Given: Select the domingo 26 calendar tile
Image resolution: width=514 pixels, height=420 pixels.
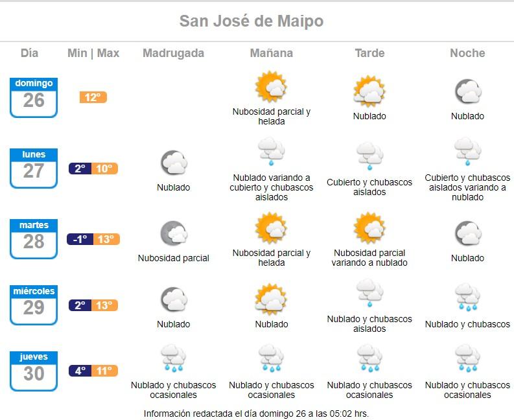Looking at the screenshot, I should 34,97.
